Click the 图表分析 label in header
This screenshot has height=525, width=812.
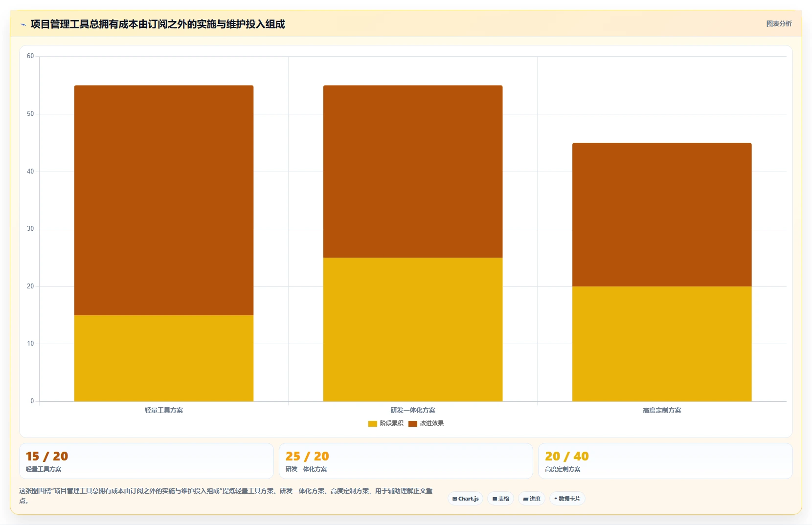(x=779, y=23)
